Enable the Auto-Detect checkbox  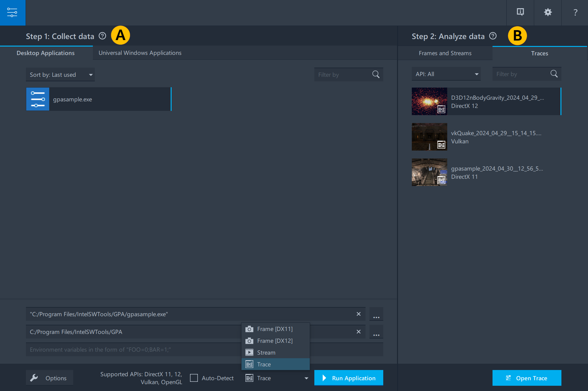click(x=194, y=378)
